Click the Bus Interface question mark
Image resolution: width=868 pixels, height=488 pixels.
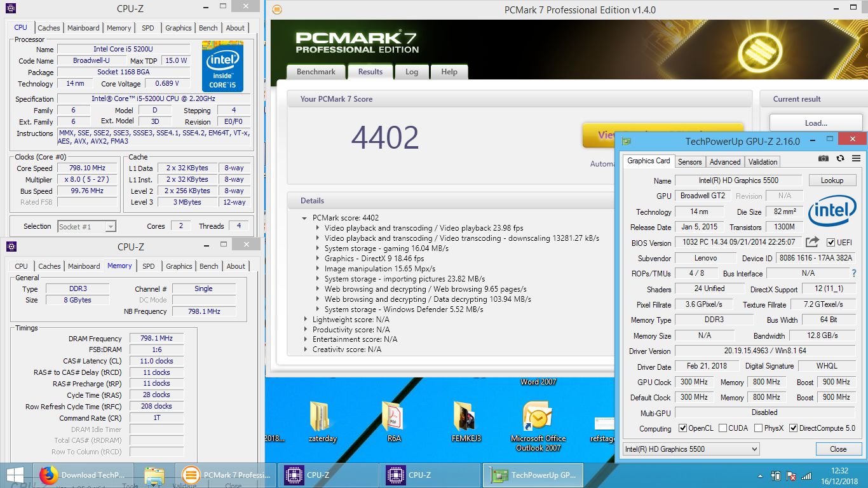tap(854, 273)
